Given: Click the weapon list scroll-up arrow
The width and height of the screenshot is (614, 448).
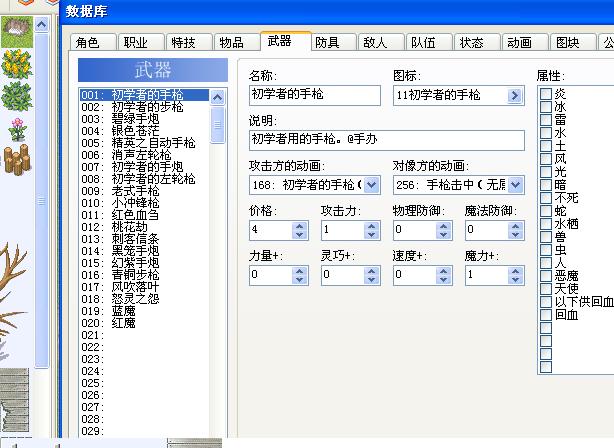Looking at the screenshot, I should (218, 97).
